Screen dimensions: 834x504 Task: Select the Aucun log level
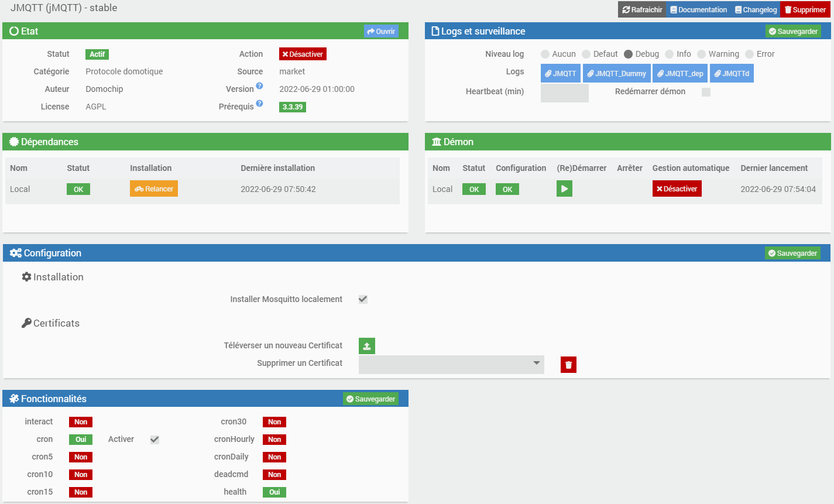click(545, 54)
